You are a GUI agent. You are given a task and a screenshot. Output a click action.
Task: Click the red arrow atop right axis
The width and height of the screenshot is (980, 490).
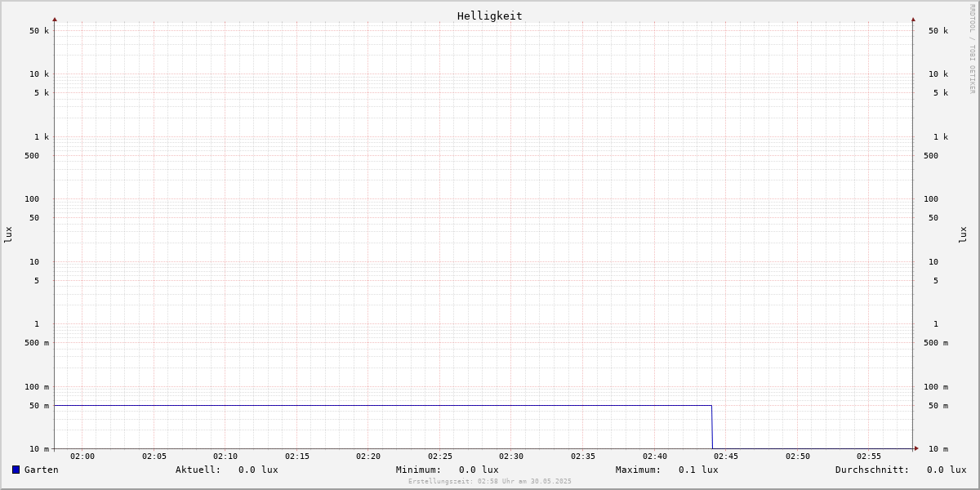[x=913, y=19]
